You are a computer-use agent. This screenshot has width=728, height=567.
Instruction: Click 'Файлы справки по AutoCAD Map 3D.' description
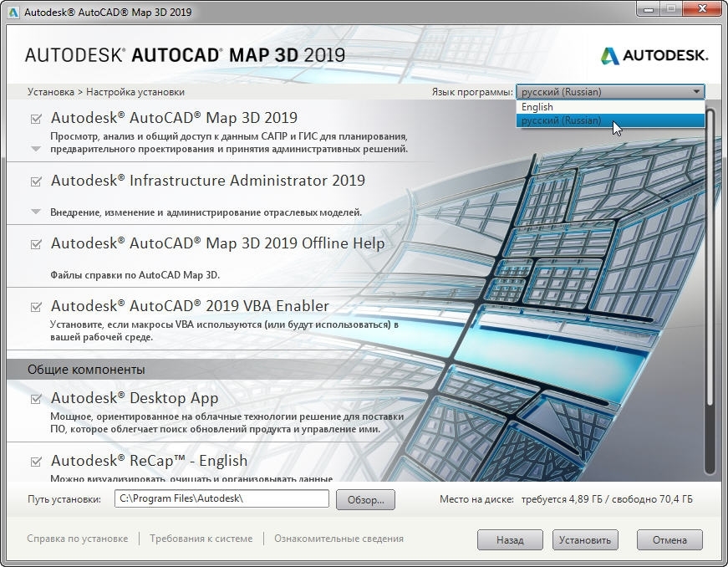click(135, 275)
